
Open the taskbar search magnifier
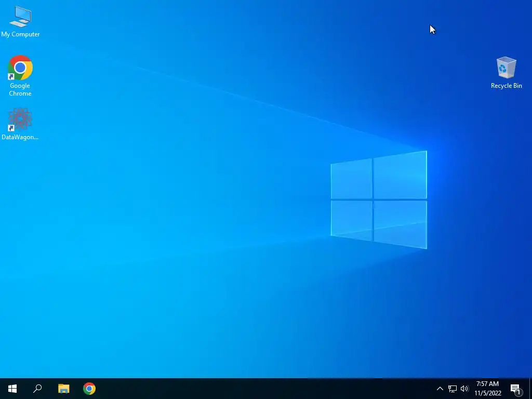pyautogui.click(x=37, y=389)
